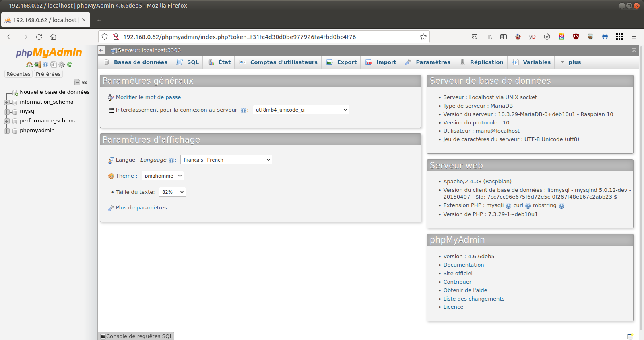The width and height of the screenshot is (644, 340).
Task: Click the SQL console window icon at bottom right
Action: coord(630,336)
